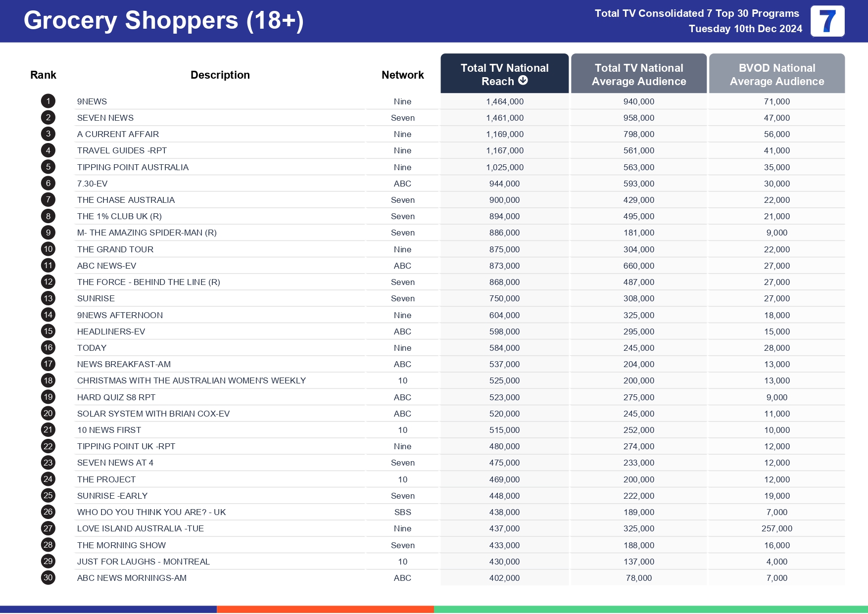This screenshot has width=868, height=614.
Task: Click the Grocery Shoppers (18+) title
Action: 163,21
